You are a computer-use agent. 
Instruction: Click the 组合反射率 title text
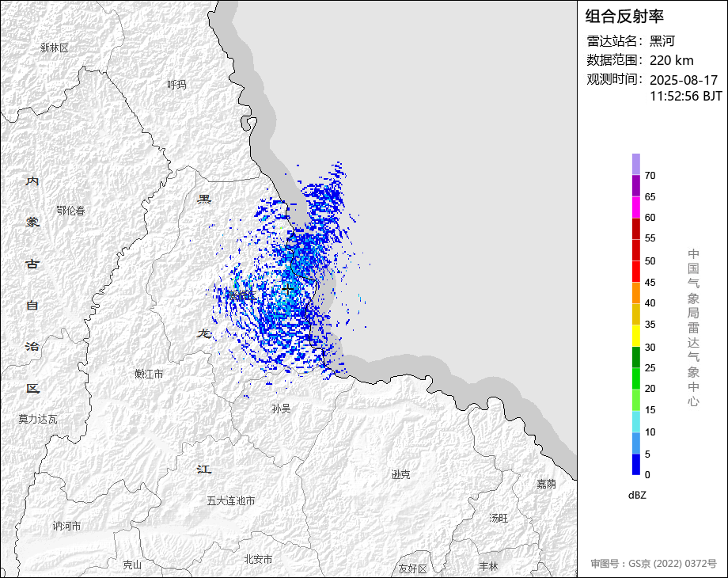click(x=624, y=17)
